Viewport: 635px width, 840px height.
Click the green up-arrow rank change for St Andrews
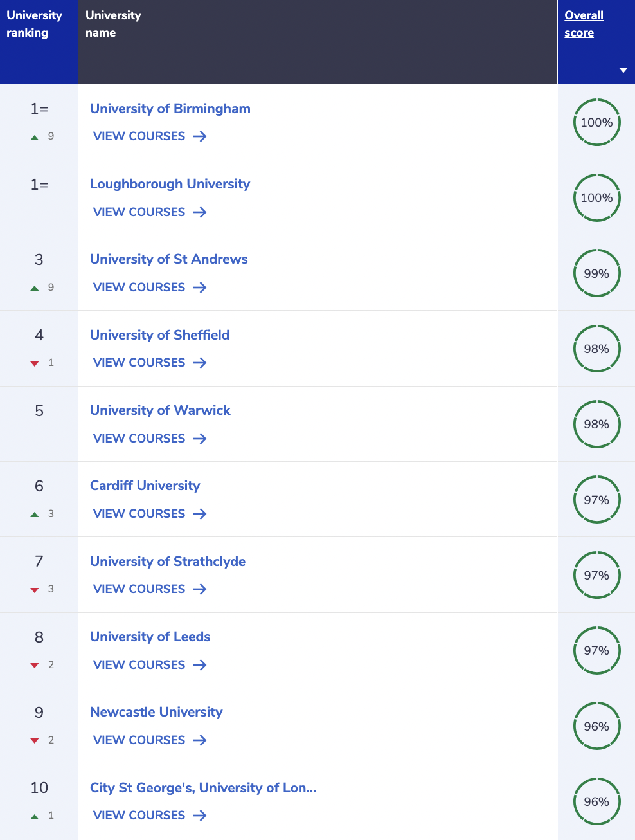pyautogui.click(x=35, y=288)
